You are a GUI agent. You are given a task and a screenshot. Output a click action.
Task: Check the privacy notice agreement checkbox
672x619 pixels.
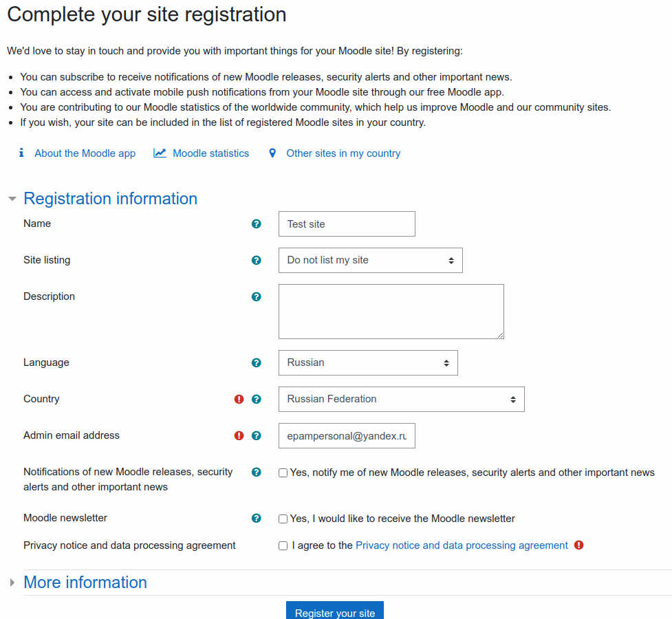tap(283, 545)
